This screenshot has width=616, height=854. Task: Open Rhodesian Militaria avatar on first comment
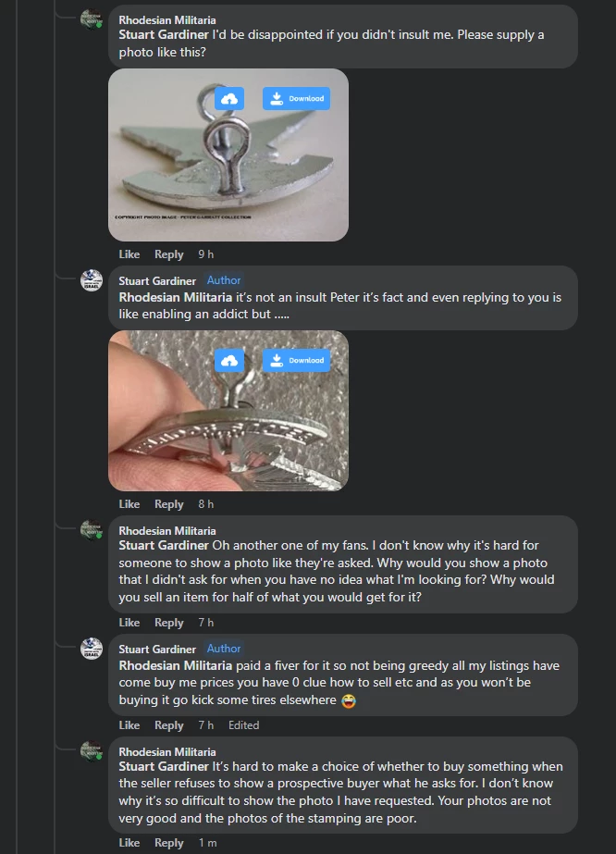click(x=92, y=19)
